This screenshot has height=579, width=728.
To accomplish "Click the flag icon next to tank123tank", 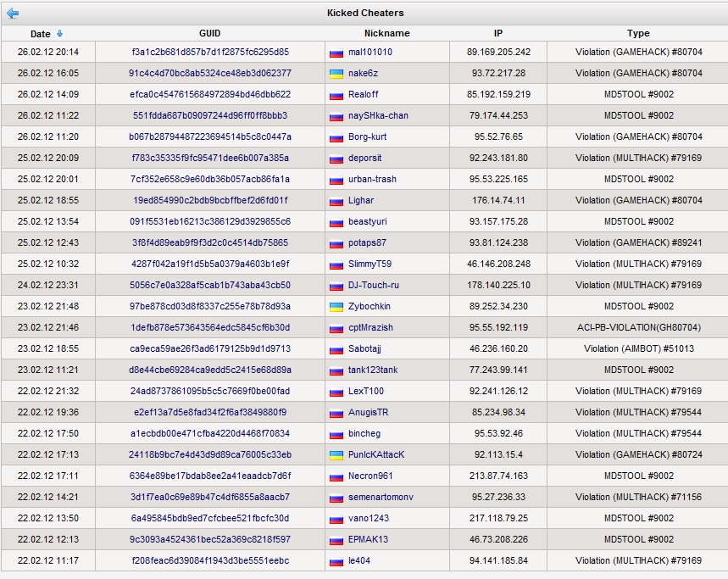I will 336,370.
